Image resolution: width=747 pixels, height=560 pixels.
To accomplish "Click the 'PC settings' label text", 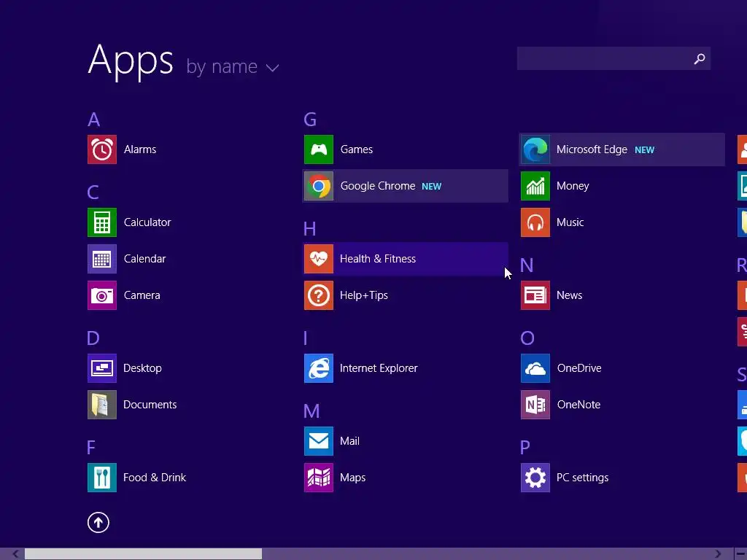I will pos(583,478).
